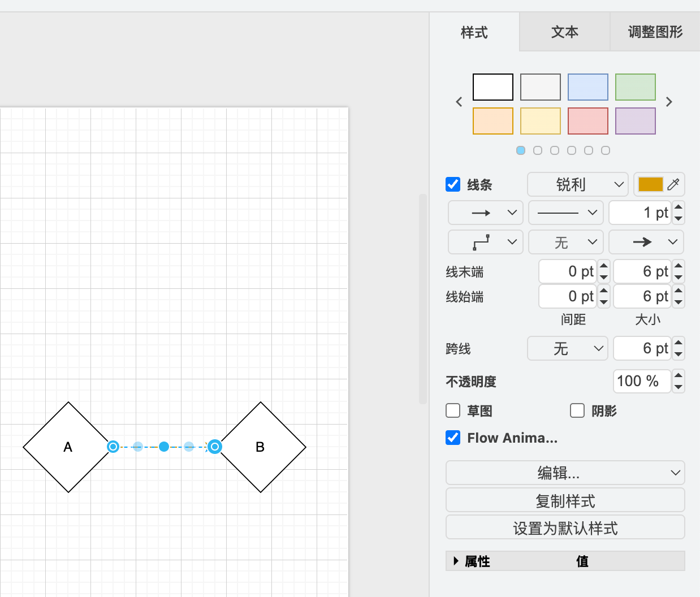The width and height of the screenshot is (700, 597).
Task: Click the 设置为默认样式 button
Action: tap(565, 527)
